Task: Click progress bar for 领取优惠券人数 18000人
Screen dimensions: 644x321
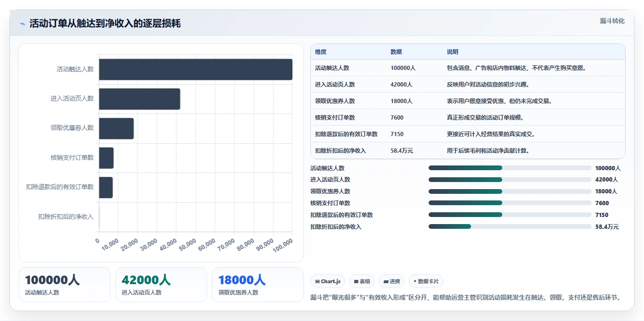Action: pos(510,191)
